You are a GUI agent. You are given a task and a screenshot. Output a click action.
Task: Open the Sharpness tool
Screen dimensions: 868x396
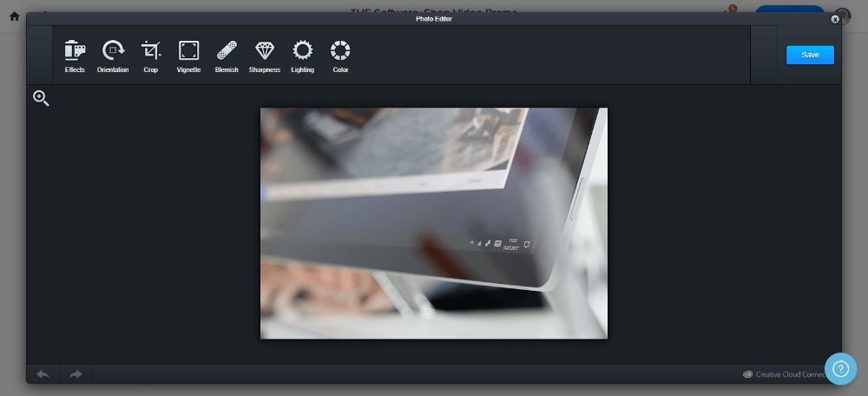[265, 56]
